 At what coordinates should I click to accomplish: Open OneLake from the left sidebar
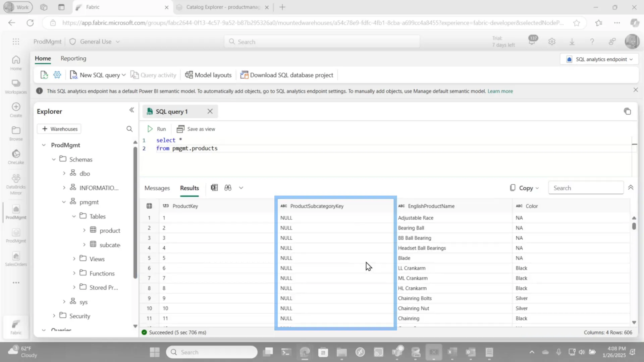tap(16, 156)
